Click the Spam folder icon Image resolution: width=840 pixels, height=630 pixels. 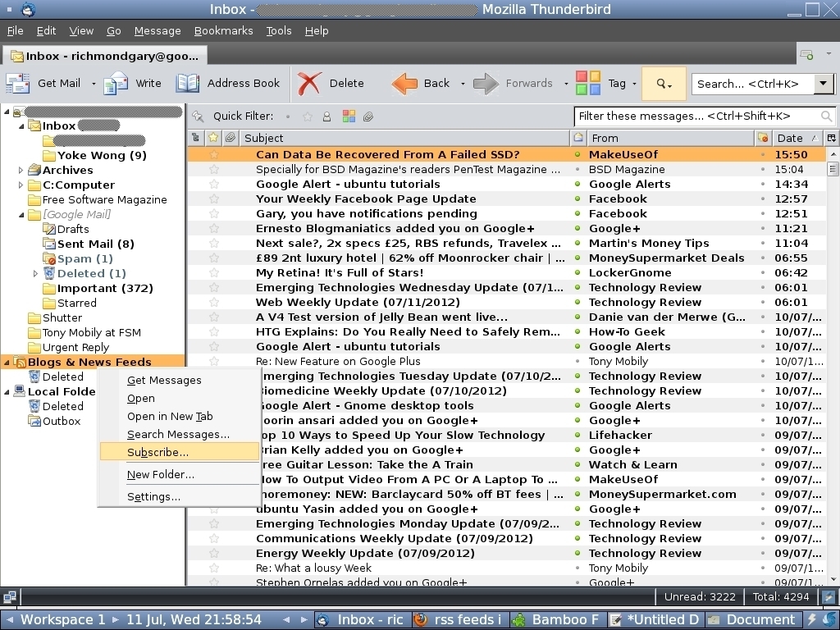(49, 258)
